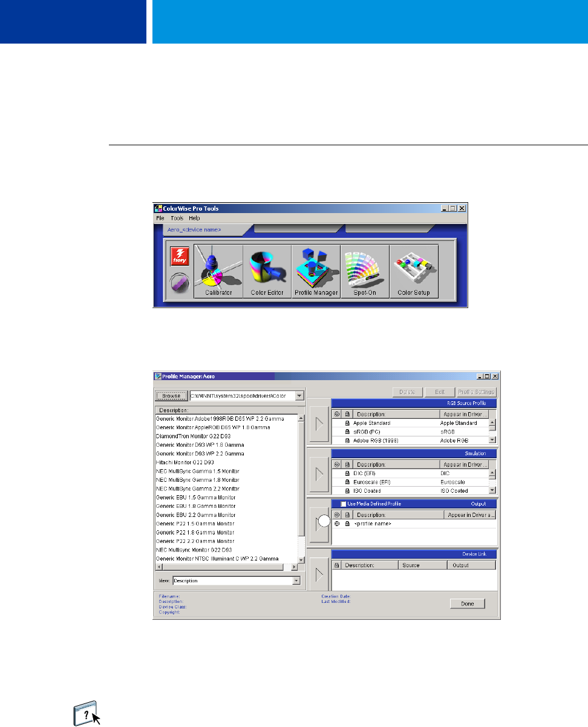This screenshot has height=727, width=588.
Task: Click lock icon beside Apple Standard
Action: point(347,423)
